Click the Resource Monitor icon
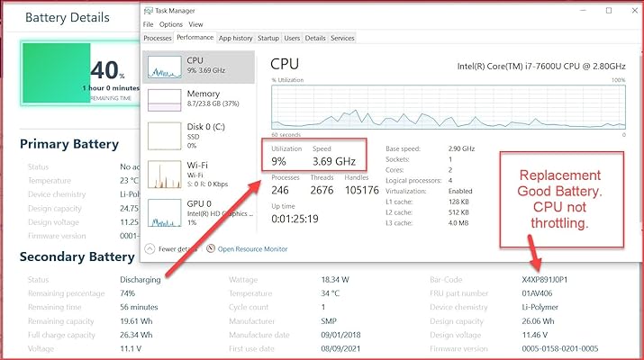Screen dimensions: 644x360 211,248
